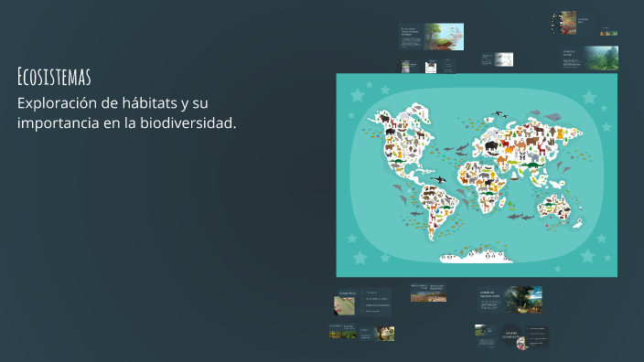Click the orca whale in the Atlantic

(438, 179)
